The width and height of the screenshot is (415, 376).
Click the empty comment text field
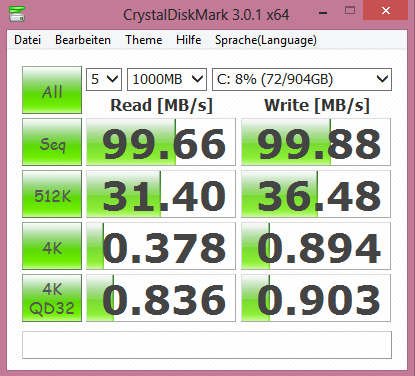click(x=207, y=345)
